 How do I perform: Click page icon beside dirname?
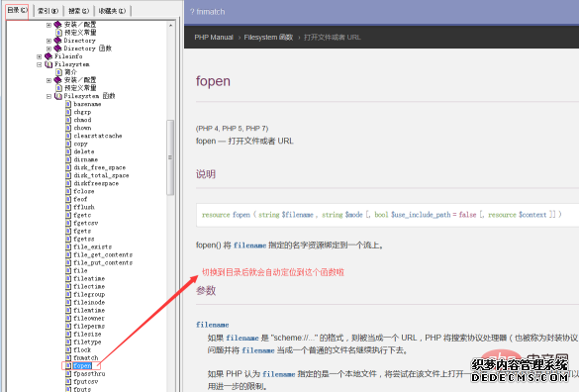pyautogui.click(x=68, y=159)
